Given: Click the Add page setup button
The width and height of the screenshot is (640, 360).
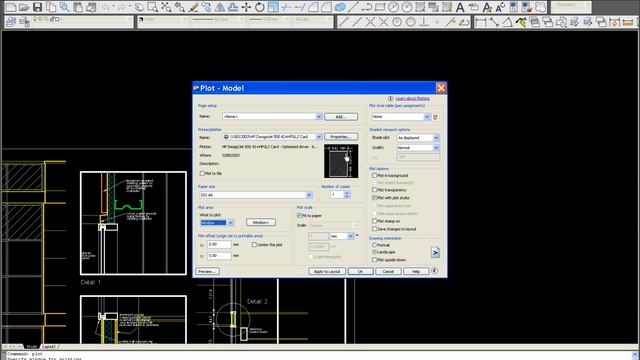Looking at the screenshot, I should pos(341,117).
